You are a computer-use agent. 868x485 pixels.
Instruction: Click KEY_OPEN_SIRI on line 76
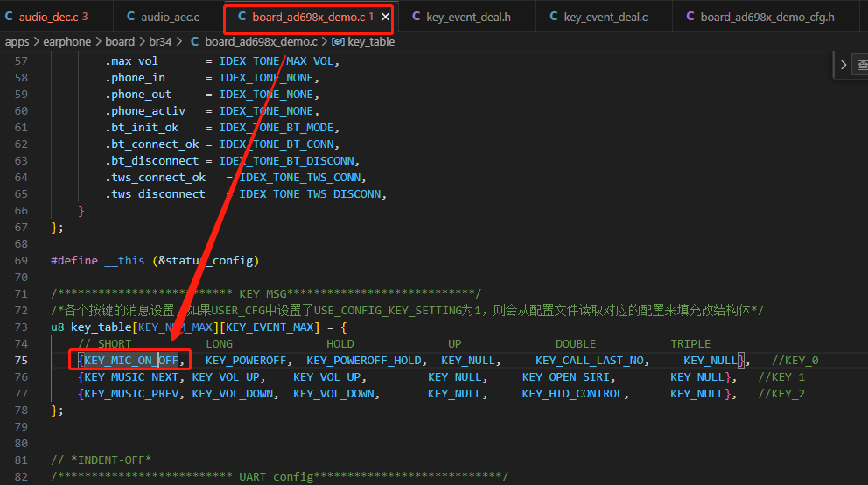566,377
